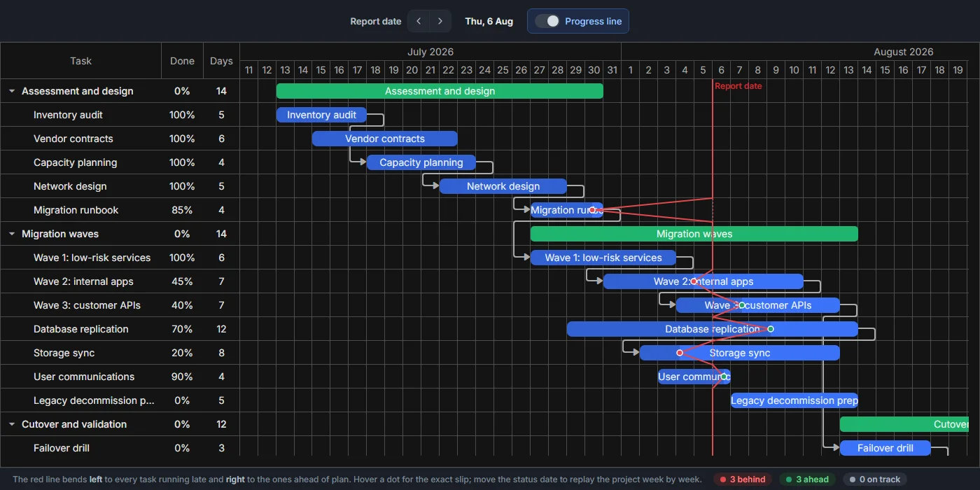980x490 pixels.
Task: Click the Failover drill task bar
Action: [x=885, y=448]
